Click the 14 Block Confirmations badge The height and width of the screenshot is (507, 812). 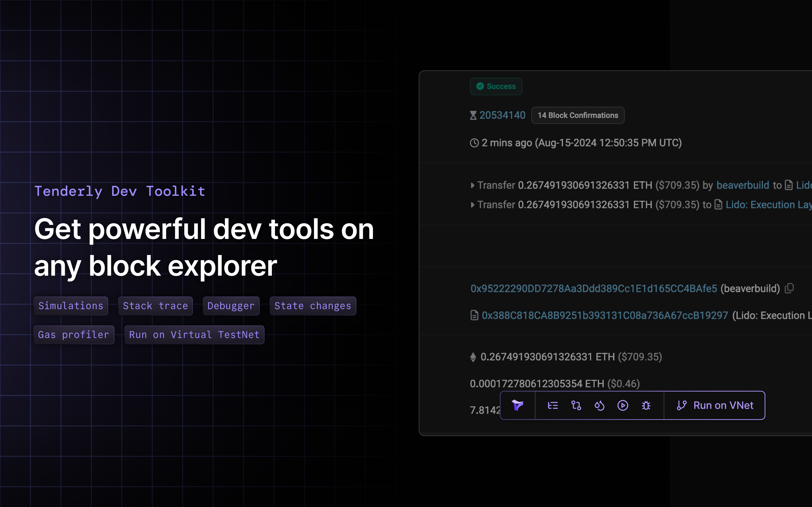[578, 115]
